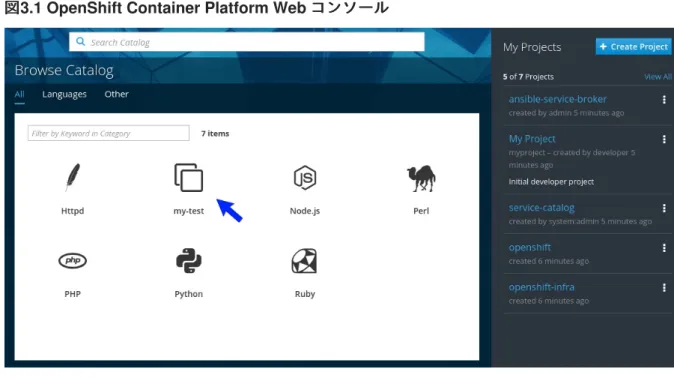Click the PHP label
Screen dimensions: 674x378
coord(73,294)
